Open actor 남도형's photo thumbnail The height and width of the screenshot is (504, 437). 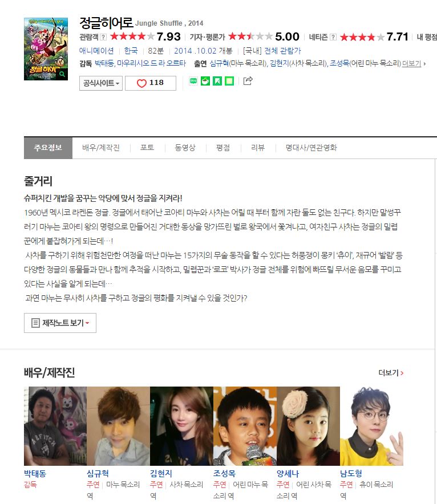tap(371, 426)
